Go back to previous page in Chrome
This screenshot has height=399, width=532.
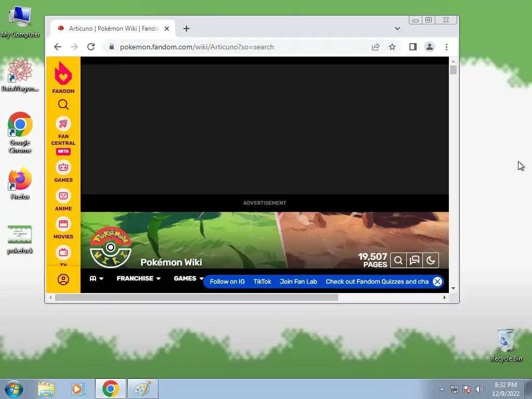point(58,47)
